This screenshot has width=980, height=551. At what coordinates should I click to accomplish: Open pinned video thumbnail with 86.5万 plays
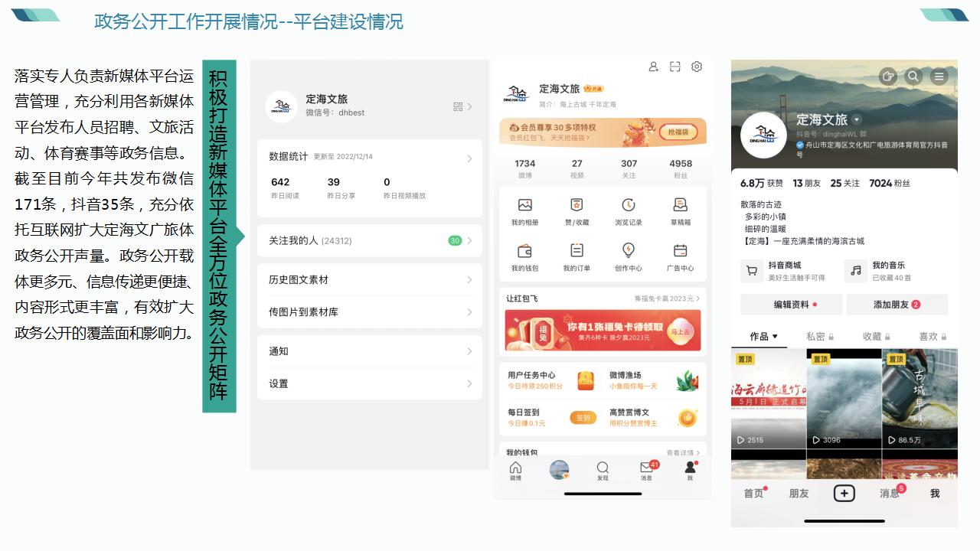(920, 399)
